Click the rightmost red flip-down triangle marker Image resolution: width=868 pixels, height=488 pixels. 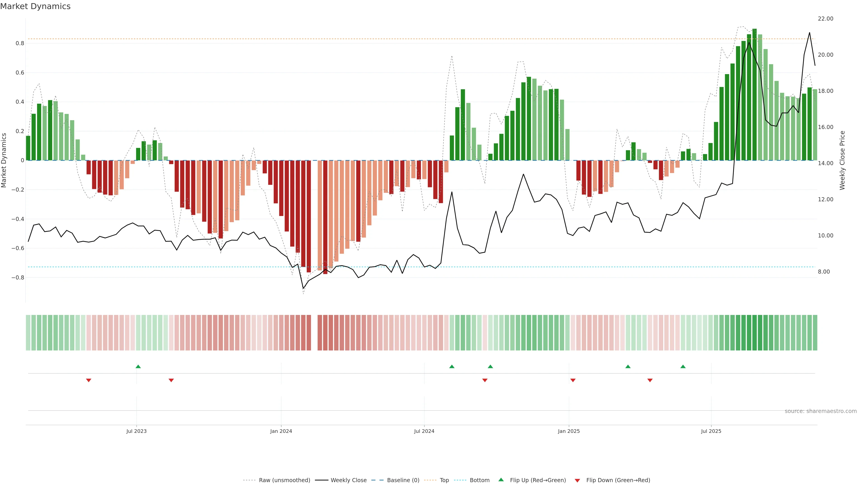650,380
